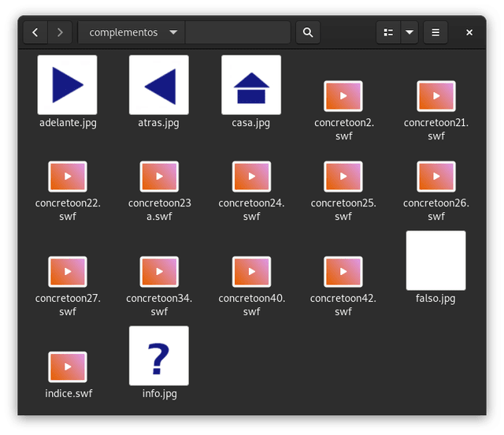Select the blank falso.jpg thumbnail
The image size is (504, 435).
pyautogui.click(x=435, y=260)
